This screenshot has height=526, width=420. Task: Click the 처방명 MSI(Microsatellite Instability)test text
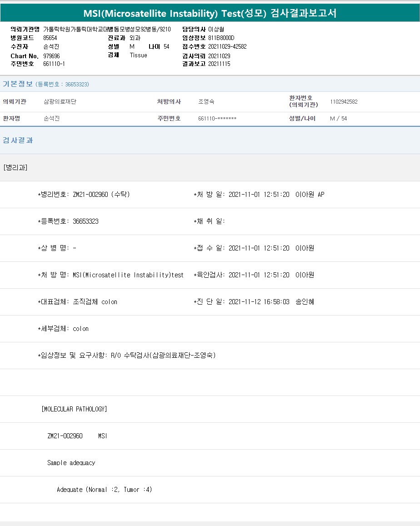pyautogui.click(x=128, y=275)
